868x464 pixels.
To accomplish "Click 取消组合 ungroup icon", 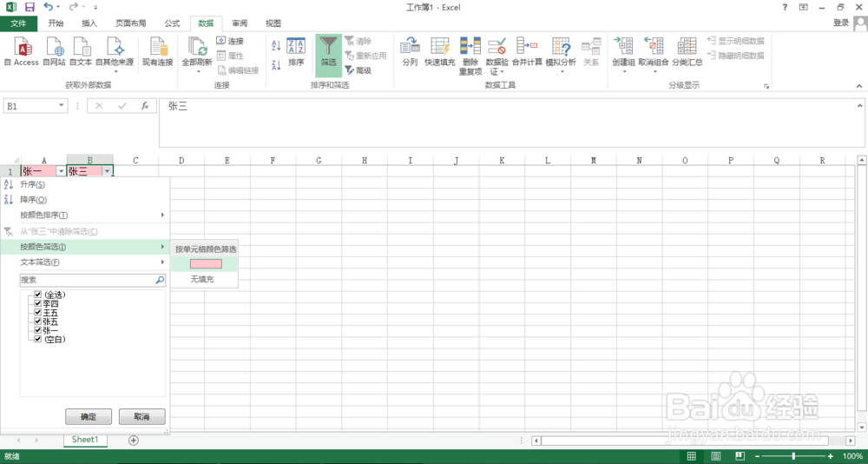I will 654,47.
